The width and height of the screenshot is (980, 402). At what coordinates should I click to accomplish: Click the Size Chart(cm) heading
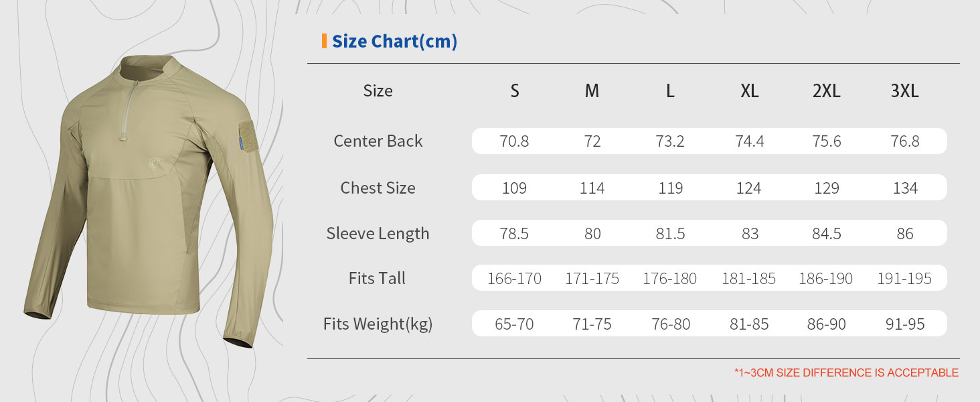click(394, 42)
